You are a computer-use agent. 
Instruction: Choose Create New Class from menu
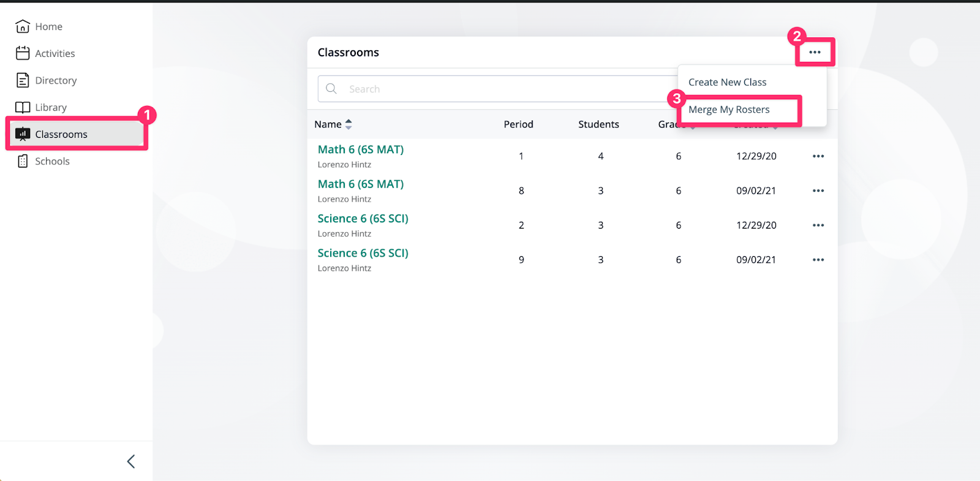click(727, 82)
